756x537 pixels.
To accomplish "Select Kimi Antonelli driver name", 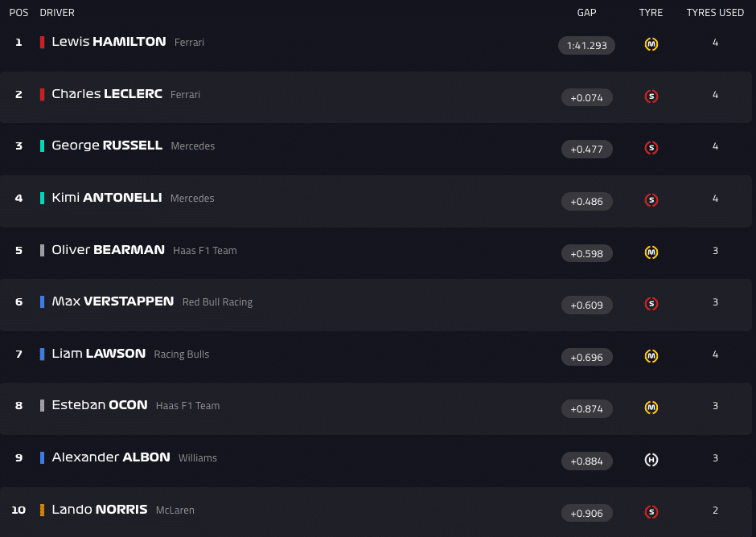I will [x=107, y=198].
